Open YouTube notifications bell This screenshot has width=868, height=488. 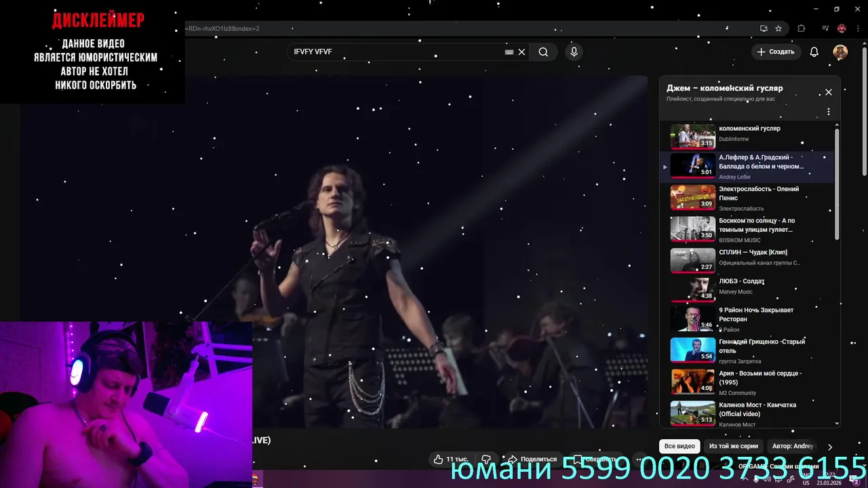point(814,52)
